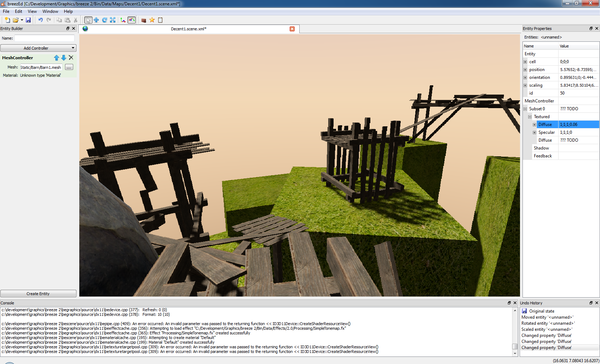Click the Create Entity button
Screen dimensions: 600x364
(x=38, y=294)
